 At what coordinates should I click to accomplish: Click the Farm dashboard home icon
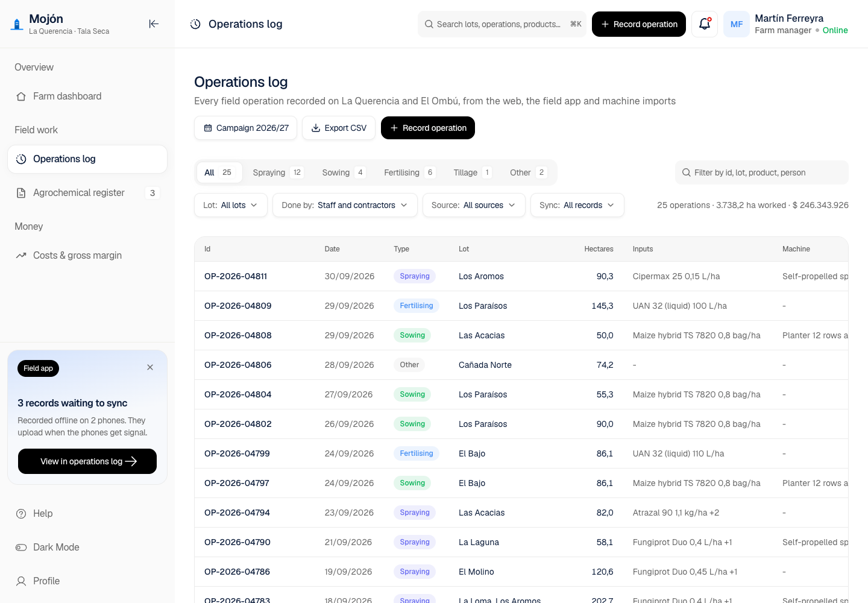(21, 96)
